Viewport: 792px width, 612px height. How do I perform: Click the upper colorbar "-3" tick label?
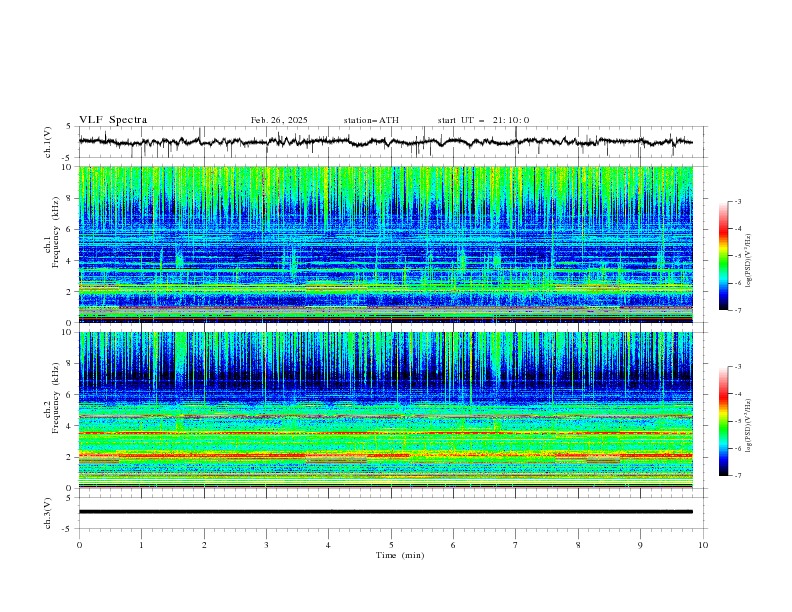(x=737, y=201)
